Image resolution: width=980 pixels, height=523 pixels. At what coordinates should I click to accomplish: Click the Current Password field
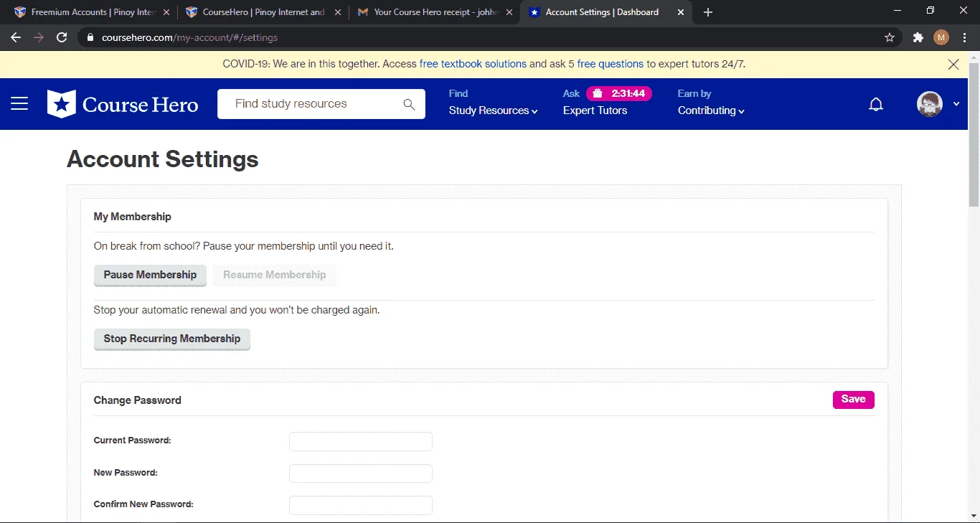click(x=361, y=441)
